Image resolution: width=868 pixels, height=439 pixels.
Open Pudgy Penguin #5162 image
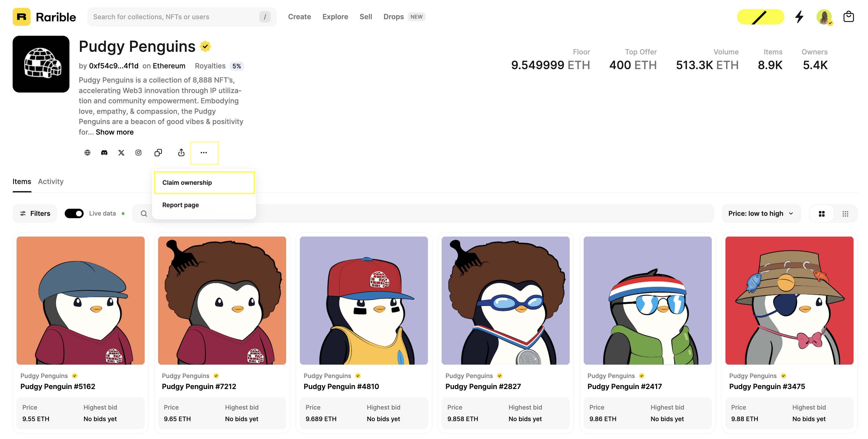tap(80, 300)
